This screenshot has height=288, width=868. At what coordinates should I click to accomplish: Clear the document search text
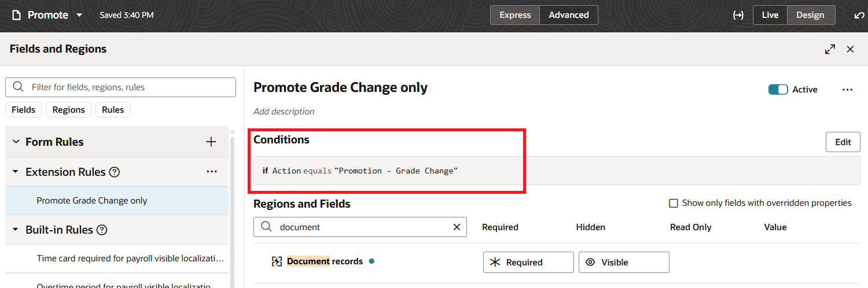(x=457, y=227)
